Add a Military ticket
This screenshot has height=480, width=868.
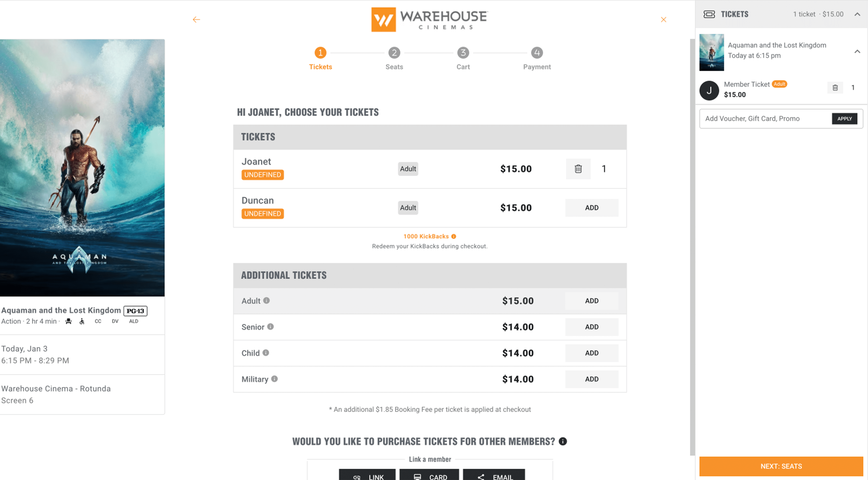[592, 379]
